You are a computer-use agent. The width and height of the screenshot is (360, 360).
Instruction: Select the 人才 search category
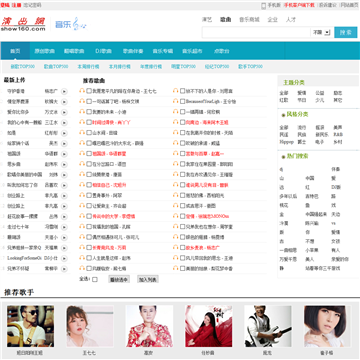click(x=291, y=20)
